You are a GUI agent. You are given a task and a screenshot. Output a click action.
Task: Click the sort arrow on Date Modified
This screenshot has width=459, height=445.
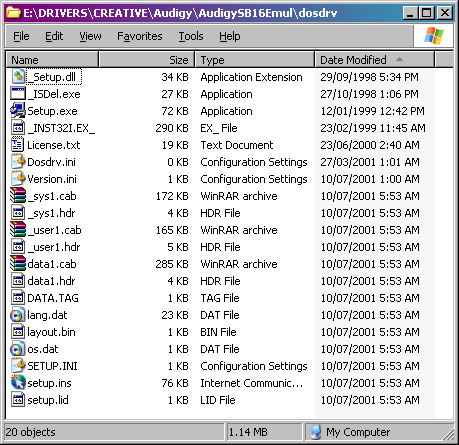399,59
